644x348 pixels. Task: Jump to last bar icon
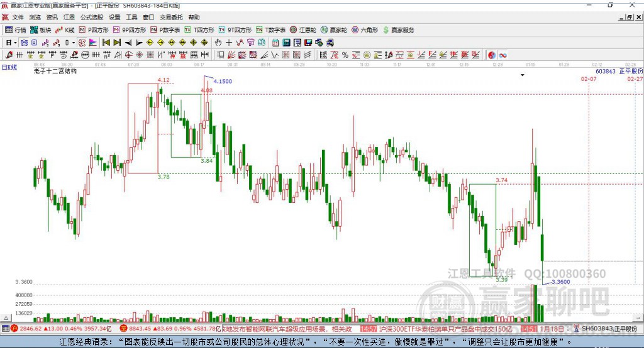[x=117, y=43]
